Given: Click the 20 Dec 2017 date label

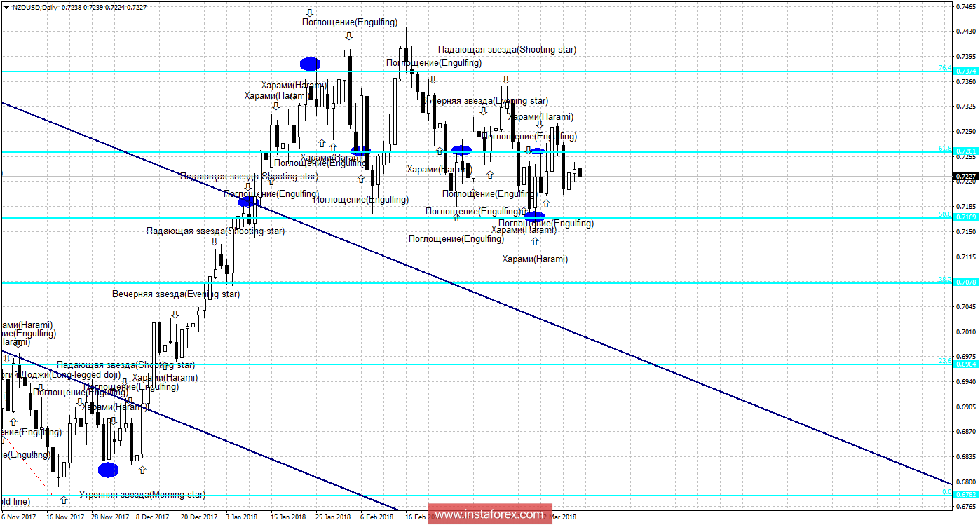Looking at the screenshot, I should click(199, 517).
